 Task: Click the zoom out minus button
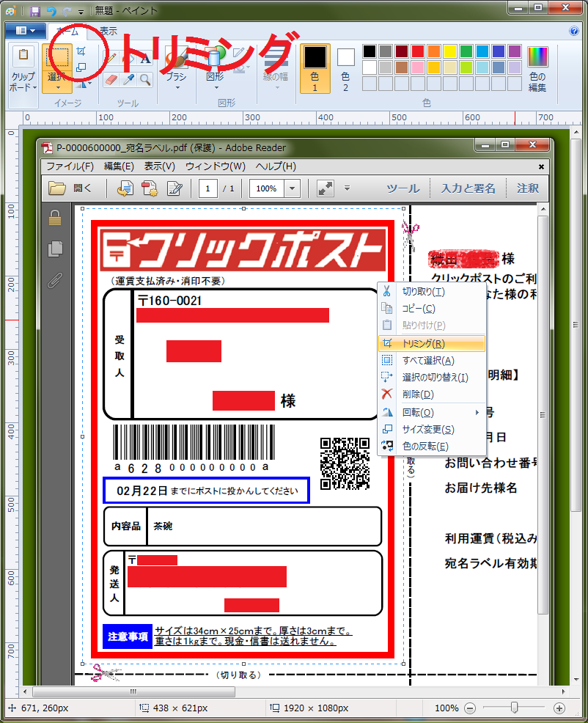coord(470,708)
